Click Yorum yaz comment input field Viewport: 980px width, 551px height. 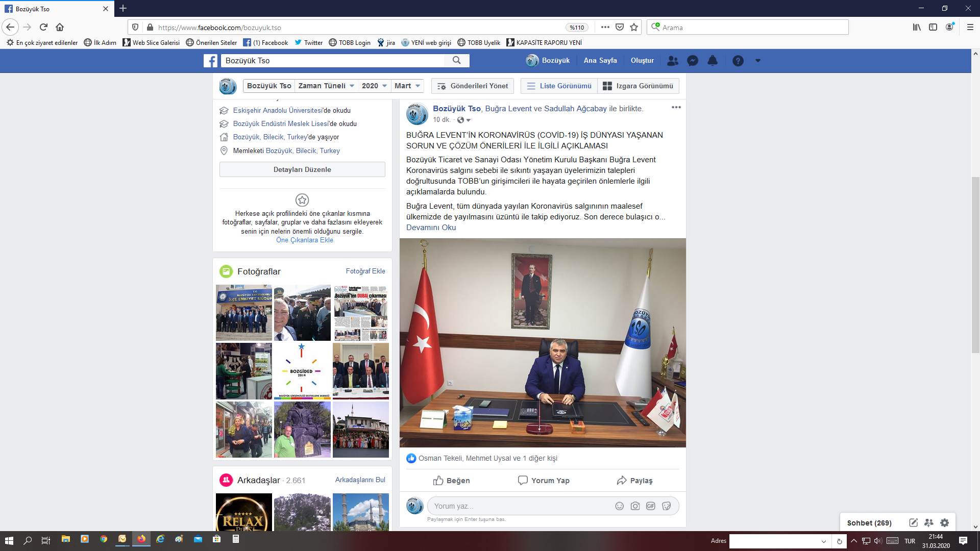point(521,506)
